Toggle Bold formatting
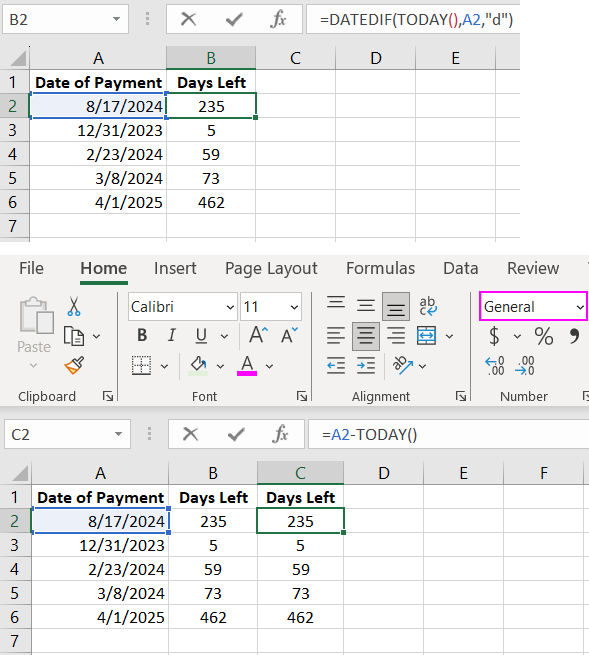Viewport: 589px width, 655px height. coord(142,335)
